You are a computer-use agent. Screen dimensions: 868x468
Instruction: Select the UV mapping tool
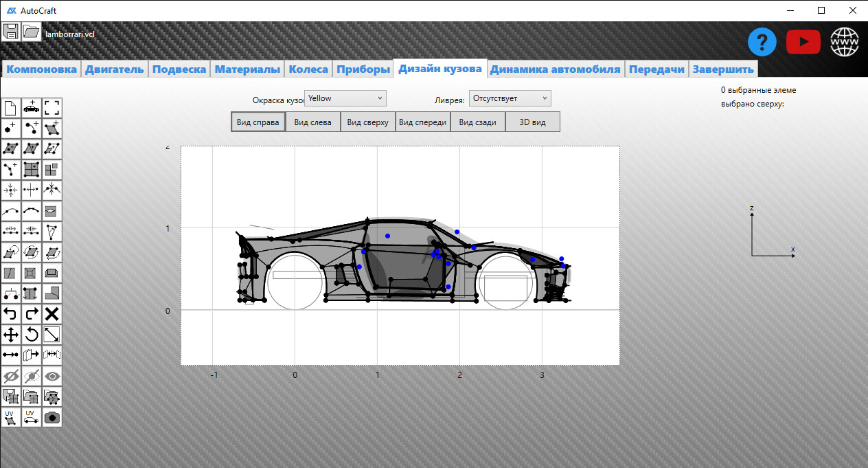coord(10,417)
